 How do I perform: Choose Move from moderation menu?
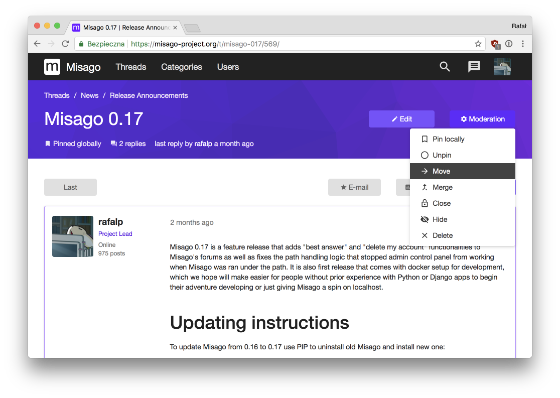tap(462, 171)
